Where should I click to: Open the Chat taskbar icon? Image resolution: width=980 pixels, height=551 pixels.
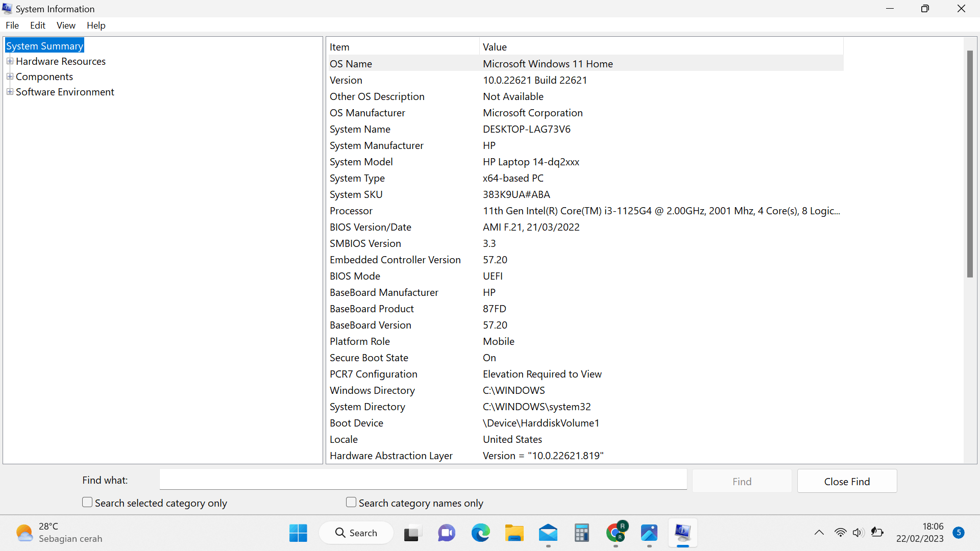[x=446, y=533]
